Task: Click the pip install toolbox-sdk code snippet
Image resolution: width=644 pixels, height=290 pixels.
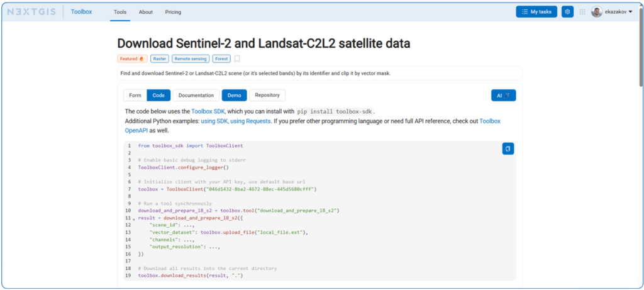Action: pos(335,111)
